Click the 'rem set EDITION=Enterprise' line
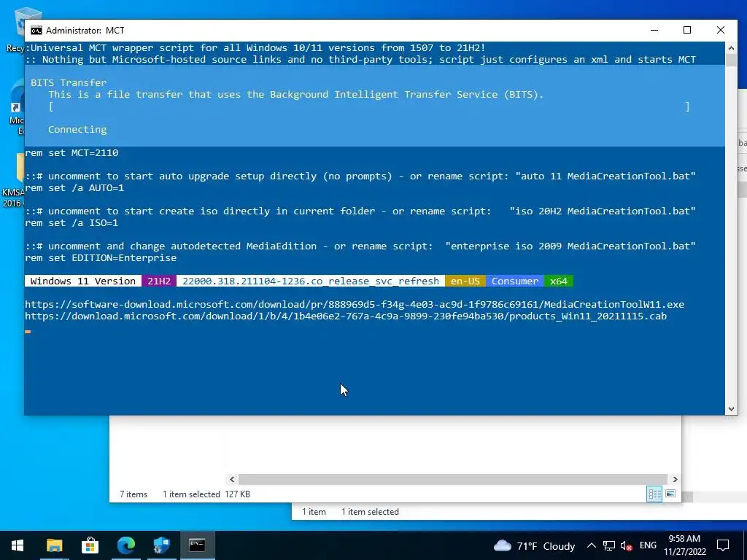The height and width of the screenshot is (560, 747). pos(101,258)
